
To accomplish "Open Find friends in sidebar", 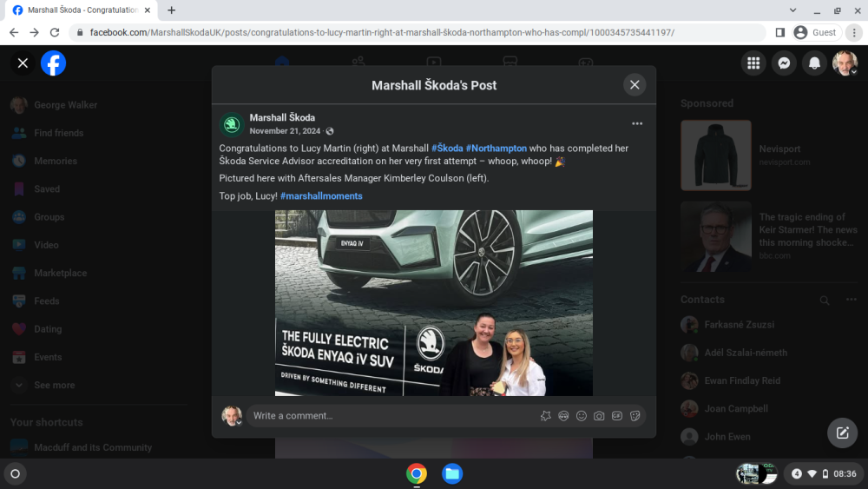I will [x=97, y=133].
